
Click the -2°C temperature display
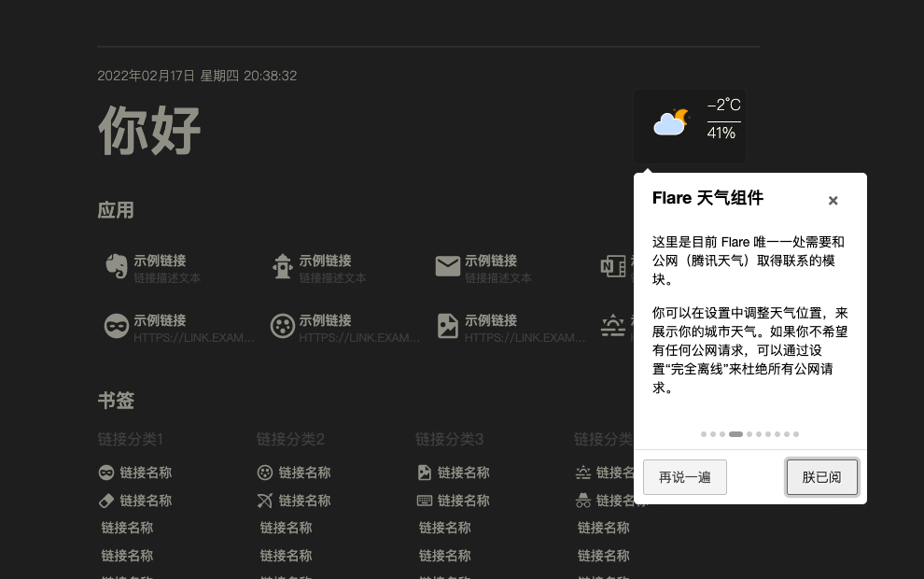pos(723,105)
